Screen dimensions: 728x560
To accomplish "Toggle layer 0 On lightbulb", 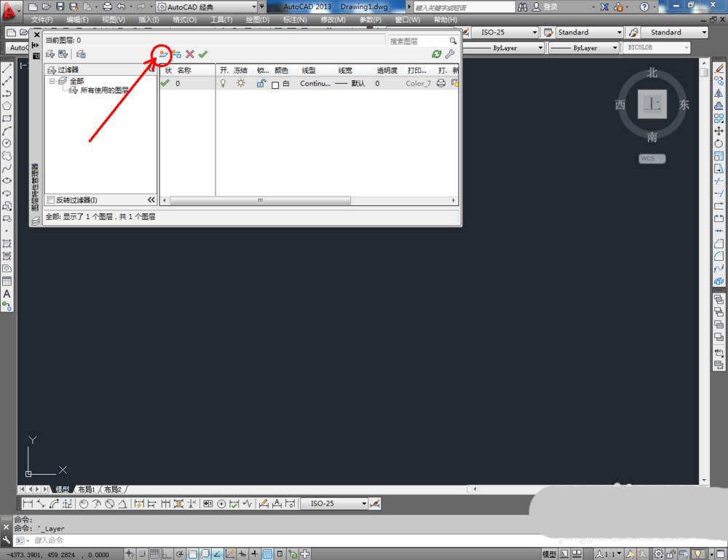I will pos(223,84).
